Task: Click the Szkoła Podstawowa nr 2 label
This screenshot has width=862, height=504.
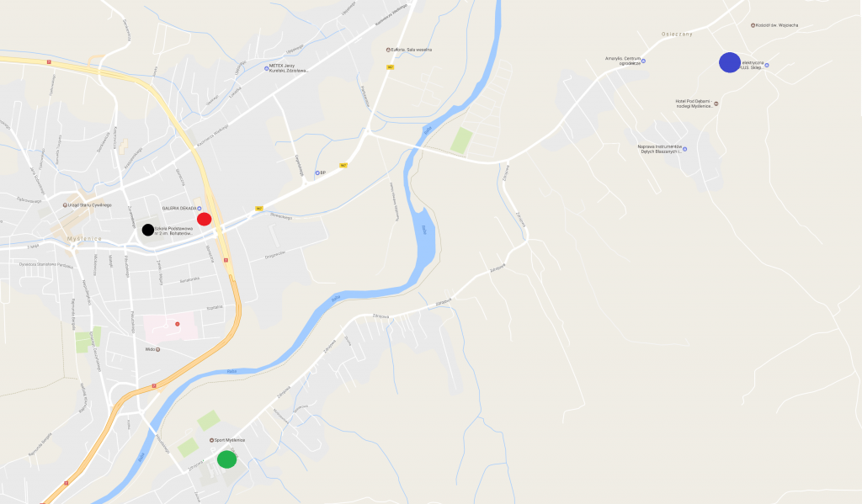Action: [173, 231]
